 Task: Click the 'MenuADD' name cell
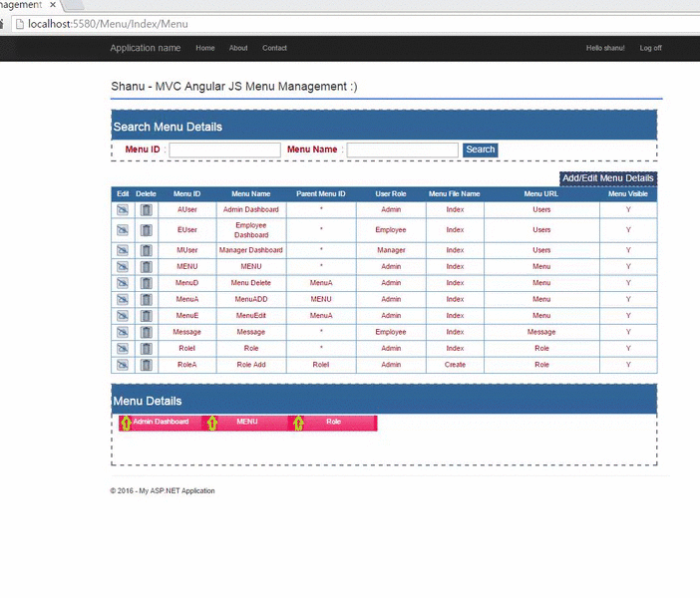pyautogui.click(x=251, y=299)
